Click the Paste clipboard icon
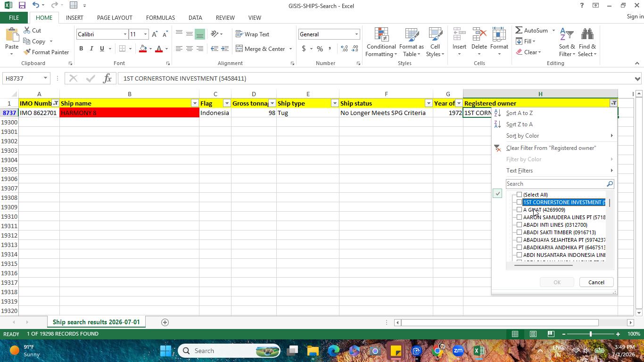The image size is (644, 362). [x=11, y=35]
